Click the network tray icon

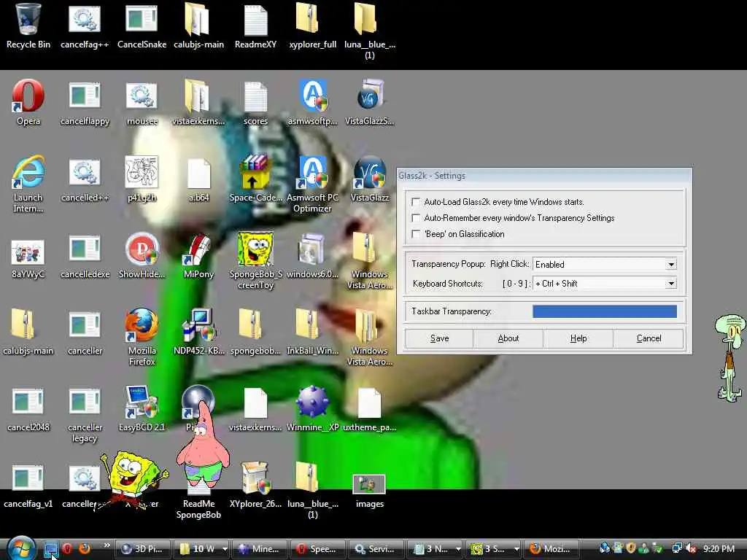click(x=676, y=548)
